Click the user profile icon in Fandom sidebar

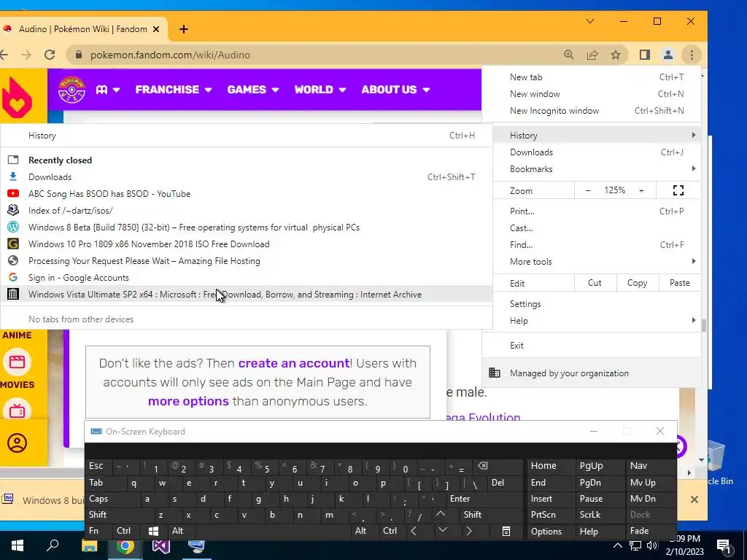pos(18,443)
